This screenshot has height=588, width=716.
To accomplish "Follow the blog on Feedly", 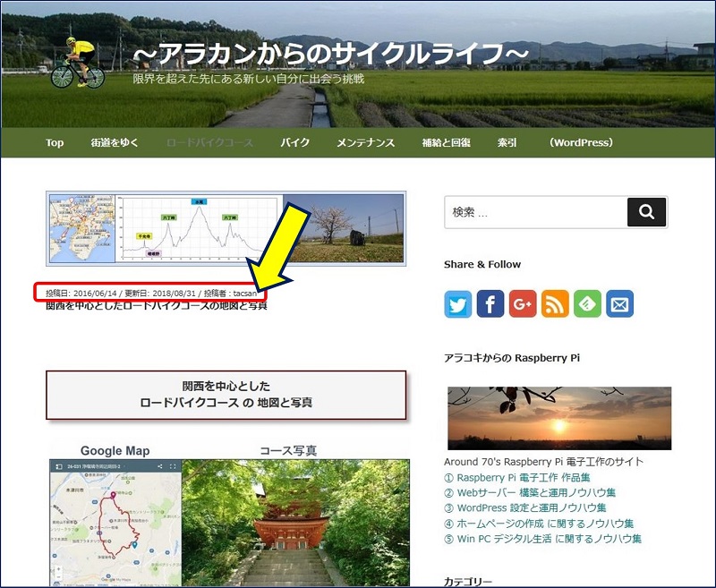I will pyautogui.click(x=586, y=304).
